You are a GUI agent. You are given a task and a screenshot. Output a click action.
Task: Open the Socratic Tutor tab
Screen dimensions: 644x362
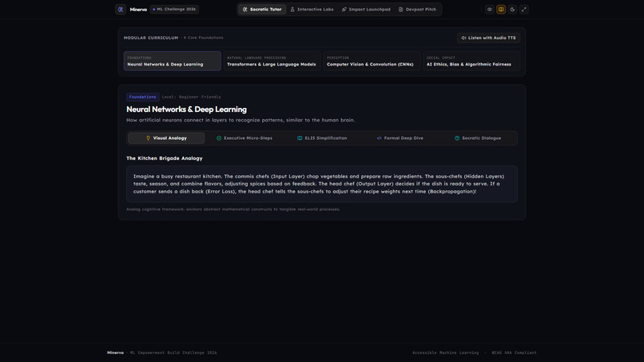pos(262,9)
